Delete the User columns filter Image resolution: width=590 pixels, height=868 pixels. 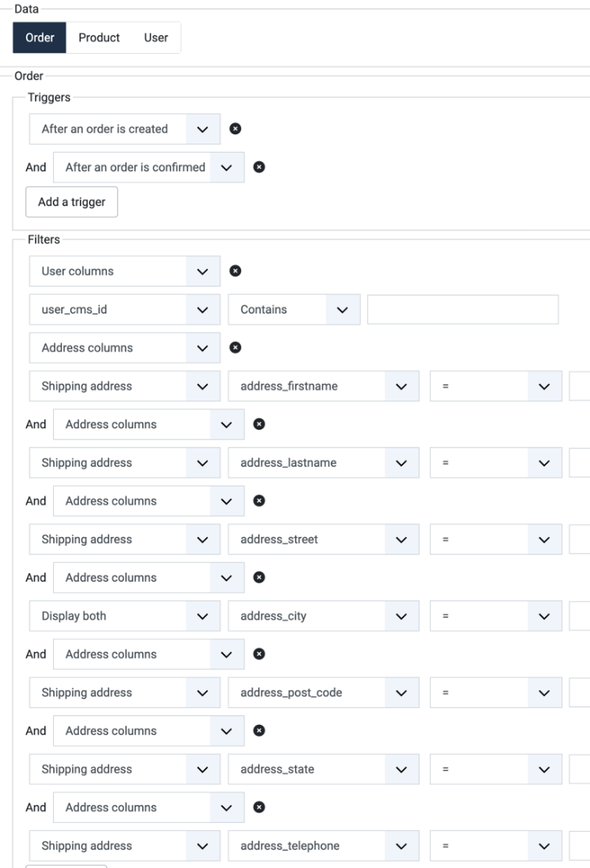236,271
